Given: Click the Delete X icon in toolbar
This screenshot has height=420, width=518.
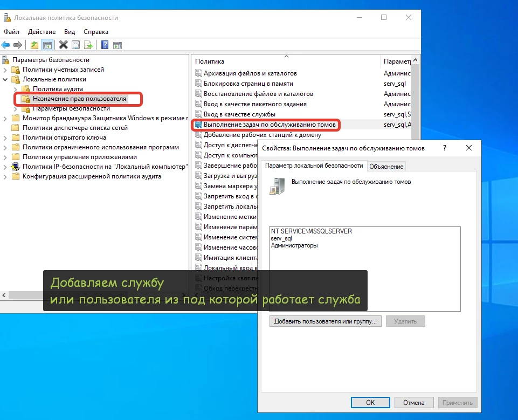Looking at the screenshot, I should click(64, 45).
